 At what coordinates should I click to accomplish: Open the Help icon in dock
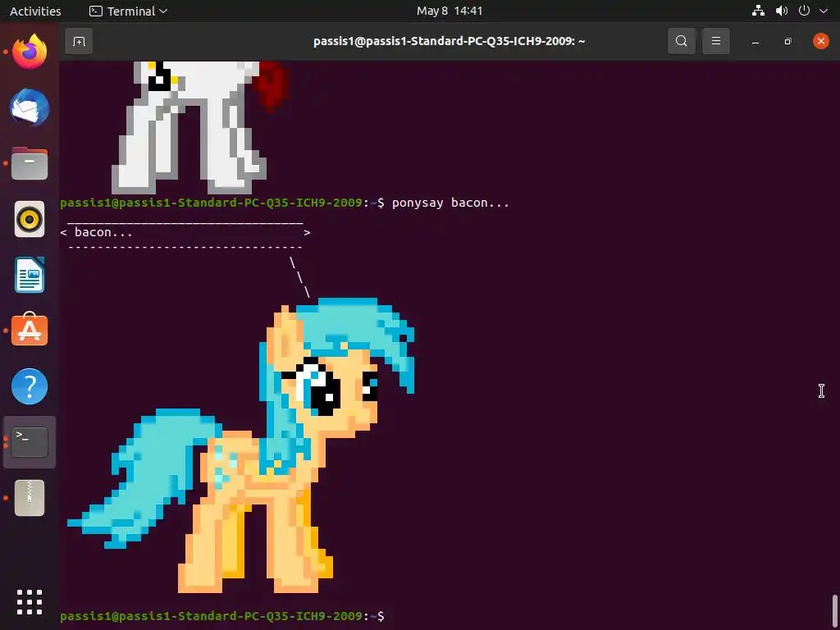click(x=30, y=386)
